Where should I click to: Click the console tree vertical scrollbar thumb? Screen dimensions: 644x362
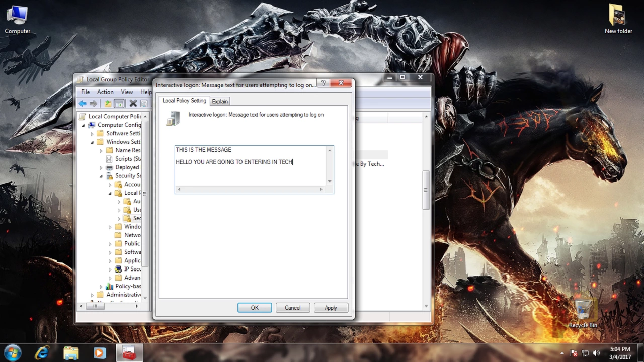[145, 194]
